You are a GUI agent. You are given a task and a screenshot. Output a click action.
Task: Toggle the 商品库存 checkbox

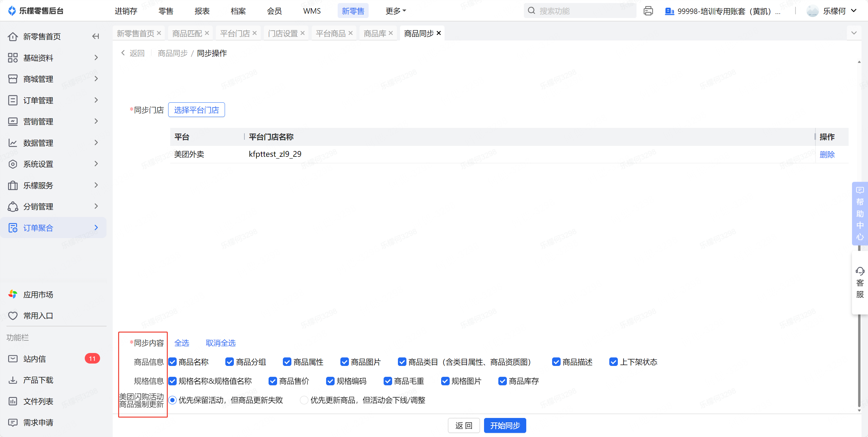[x=502, y=381]
